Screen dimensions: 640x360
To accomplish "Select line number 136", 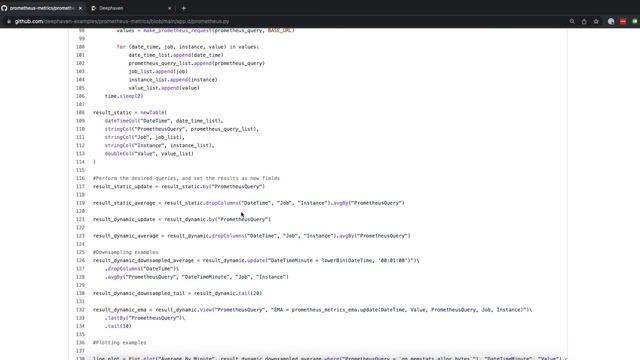I will pos(80,343).
